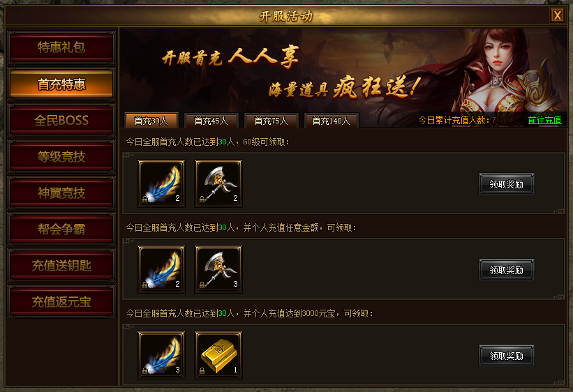Image resolution: width=573 pixels, height=392 pixels.
Task: Switch to the 首充30人 tab
Action: (x=151, y=121)
